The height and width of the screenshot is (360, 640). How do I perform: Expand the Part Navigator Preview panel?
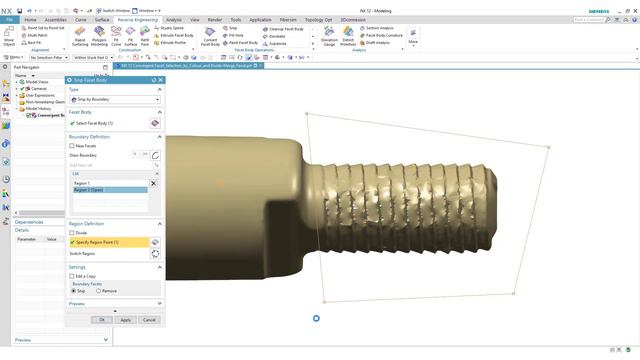(x=106, y=340)
